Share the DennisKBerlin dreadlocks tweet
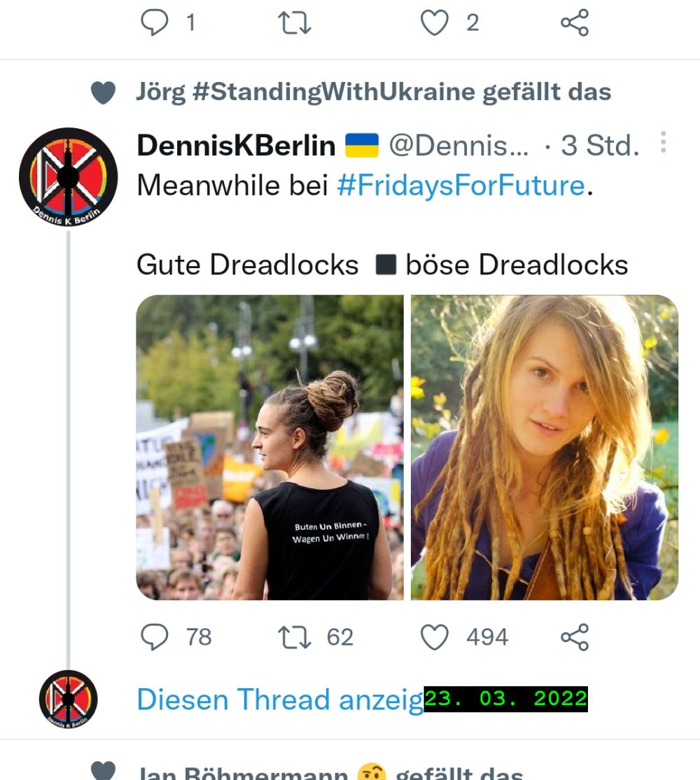This screenshot has width=700, height=780. (x=575, y=637)
